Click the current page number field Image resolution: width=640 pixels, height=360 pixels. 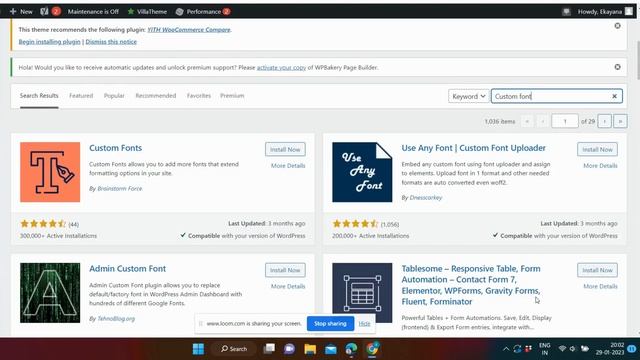coord(564,121)
